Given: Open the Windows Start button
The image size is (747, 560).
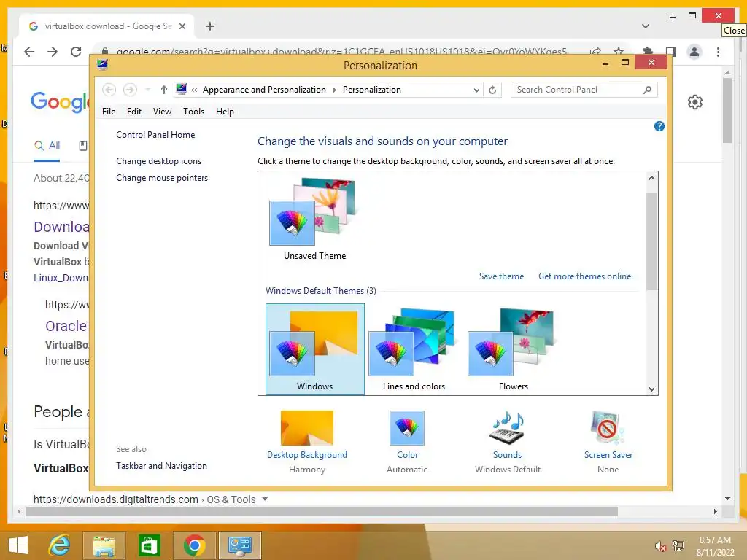Looking at the screenshot, I should [18, 545].
